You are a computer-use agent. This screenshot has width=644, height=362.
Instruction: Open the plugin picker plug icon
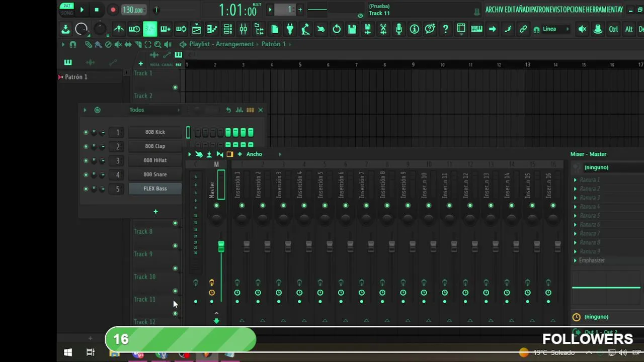pyautogui.click(x=290, y=29)
